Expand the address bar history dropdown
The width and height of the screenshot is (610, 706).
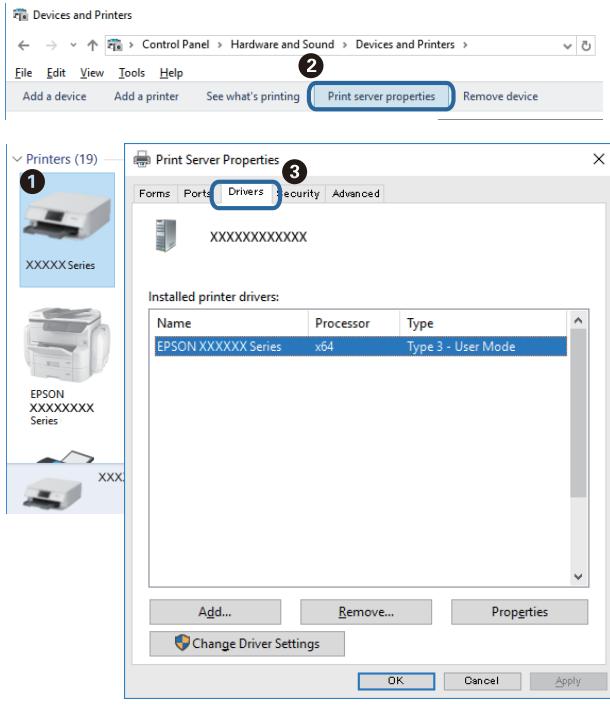pyautogui.click(x=567, y=46)
